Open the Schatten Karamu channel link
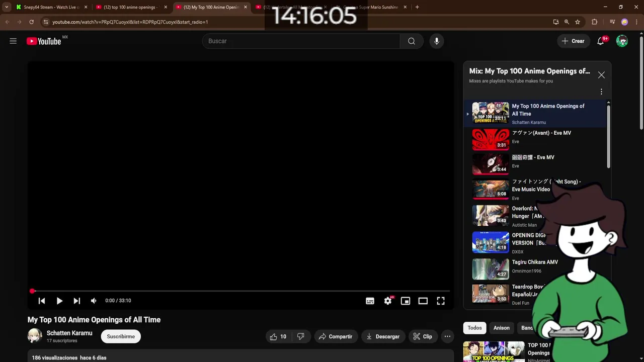The image size is (644, 362). pos(69,333)
